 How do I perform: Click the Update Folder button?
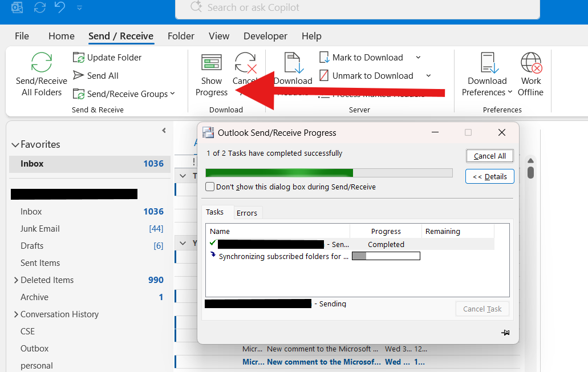(107, 58)
